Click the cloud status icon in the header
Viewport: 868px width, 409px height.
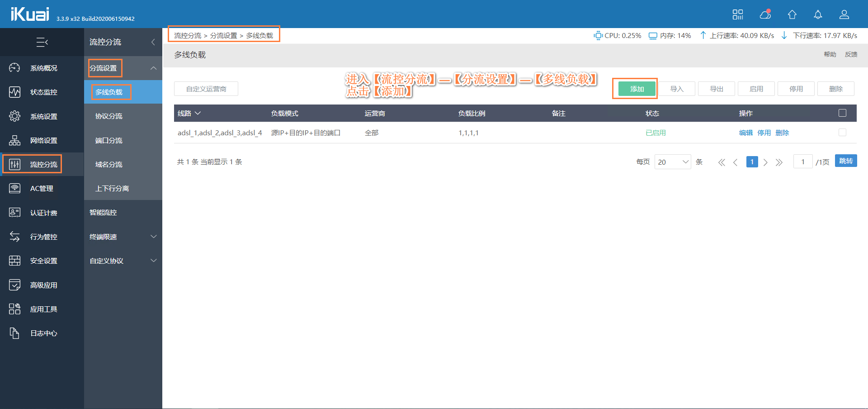click(765, 14)
